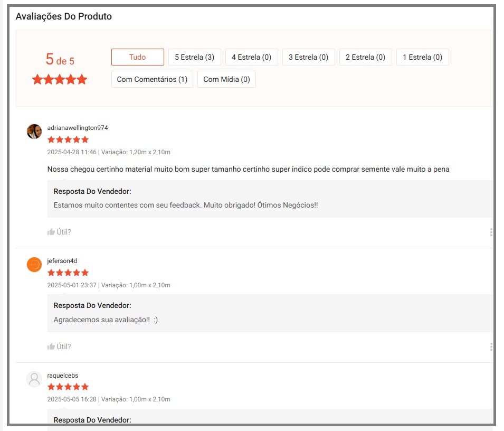Open three-dot menu on jeferson4d's review
This screenshot has height=431, width=504.
(x=491, y=346)
